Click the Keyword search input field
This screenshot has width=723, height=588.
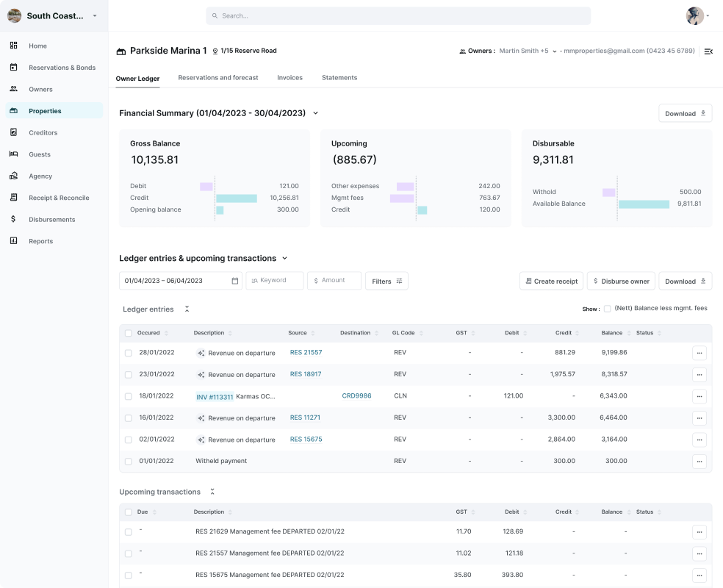tap(274, 281)
